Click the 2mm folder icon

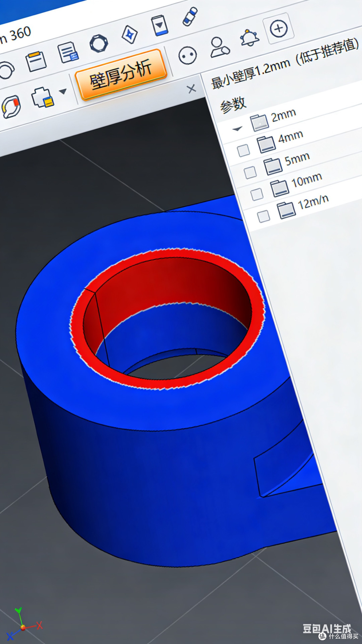259,122
